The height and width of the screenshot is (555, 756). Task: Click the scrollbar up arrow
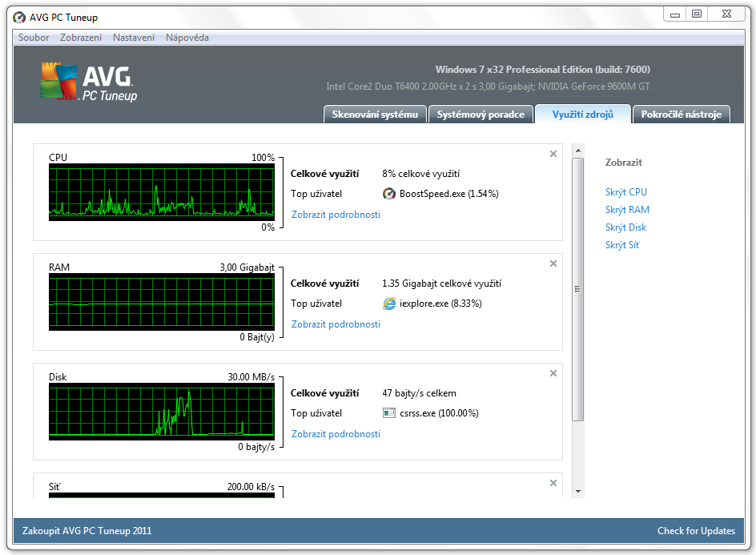(578, 151)
